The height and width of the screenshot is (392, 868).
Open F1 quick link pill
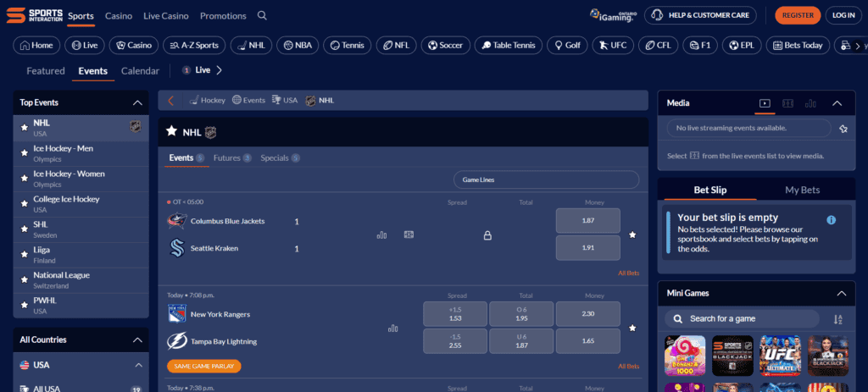coord(699,46)
